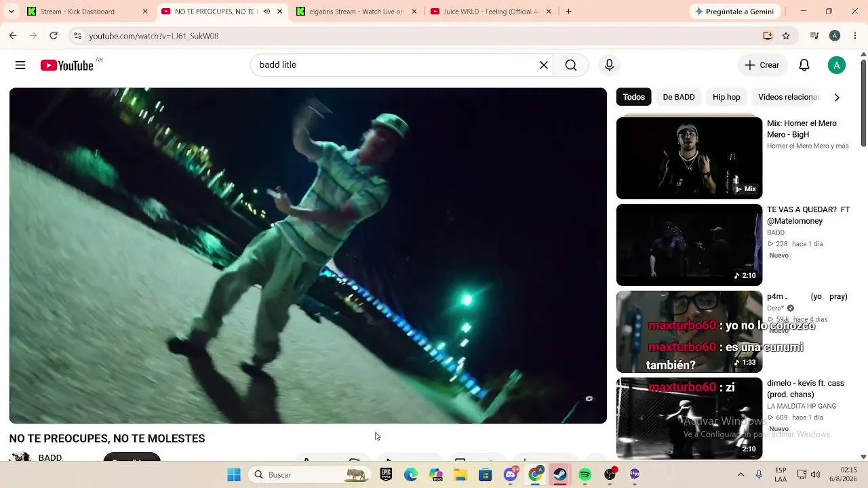868x488 pixels.
Task: Open the ESP LAA language switcher
Action: 781,474
